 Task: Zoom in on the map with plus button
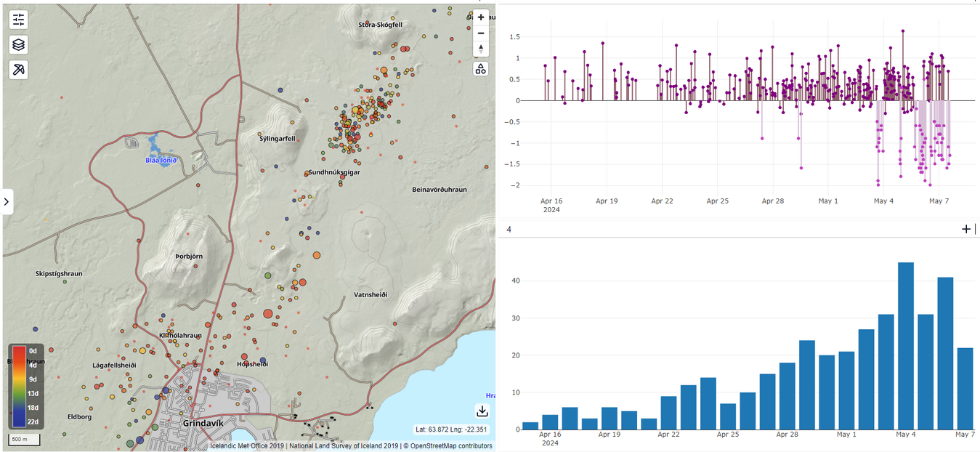click(480, 17)
